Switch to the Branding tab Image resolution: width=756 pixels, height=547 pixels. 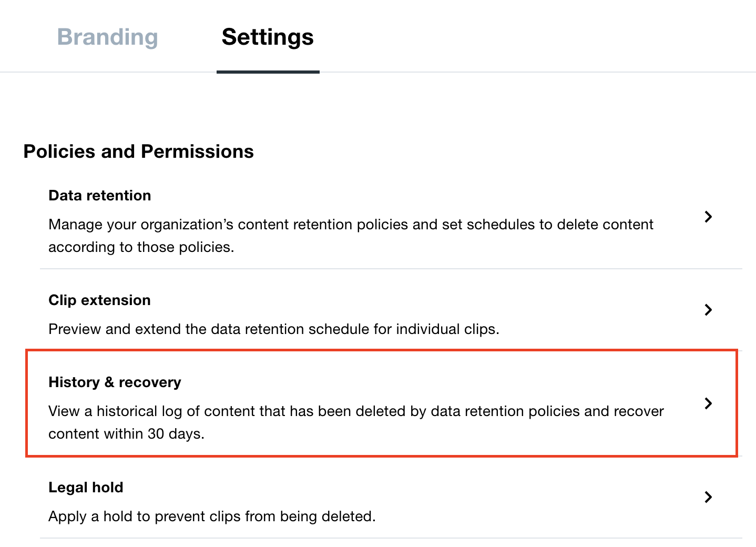(x=107, y=37)
